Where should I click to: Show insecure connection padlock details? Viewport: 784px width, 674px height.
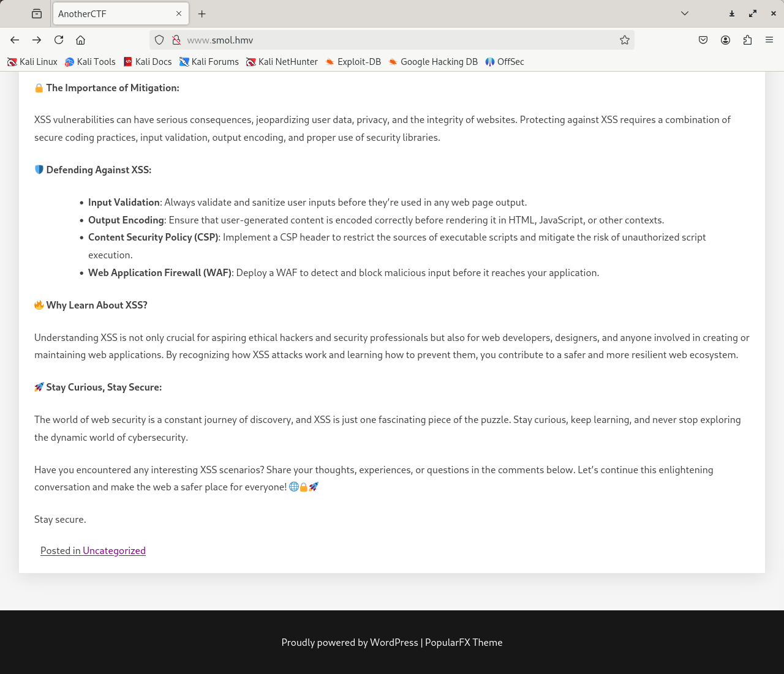176,40
